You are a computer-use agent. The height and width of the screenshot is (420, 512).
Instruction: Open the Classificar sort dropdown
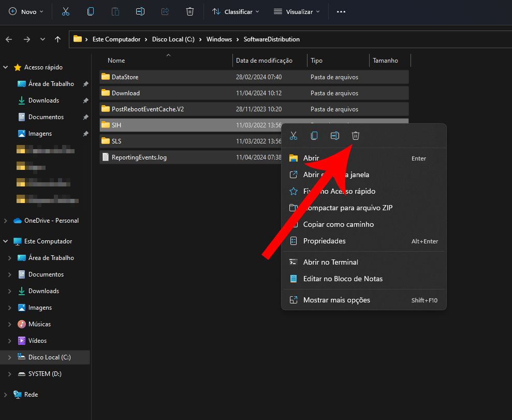[x=236, y=11]
